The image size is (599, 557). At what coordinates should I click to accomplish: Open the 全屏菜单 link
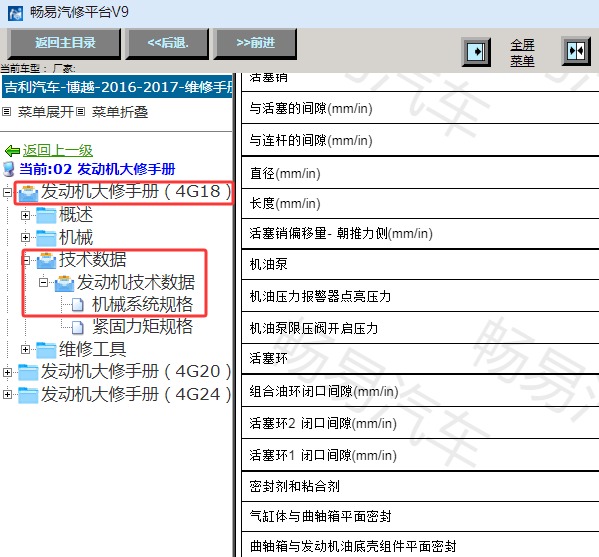click(522, 52)
